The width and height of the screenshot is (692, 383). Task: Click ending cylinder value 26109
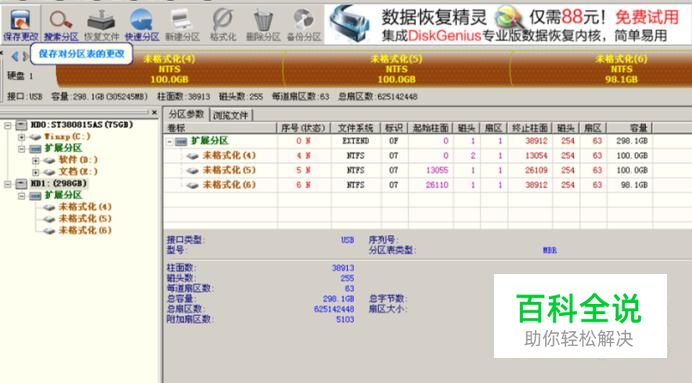click(536, 170)
